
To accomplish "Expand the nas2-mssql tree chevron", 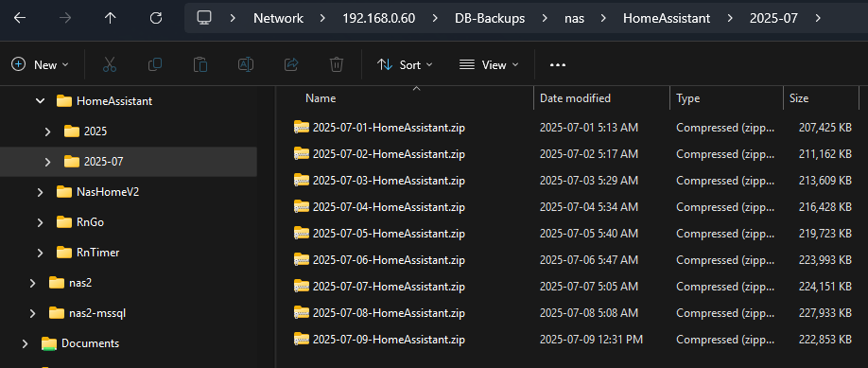I will tap(33, 313).
